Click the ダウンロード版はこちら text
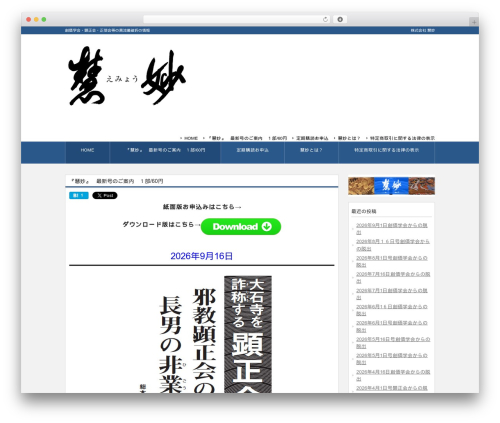 161,225
